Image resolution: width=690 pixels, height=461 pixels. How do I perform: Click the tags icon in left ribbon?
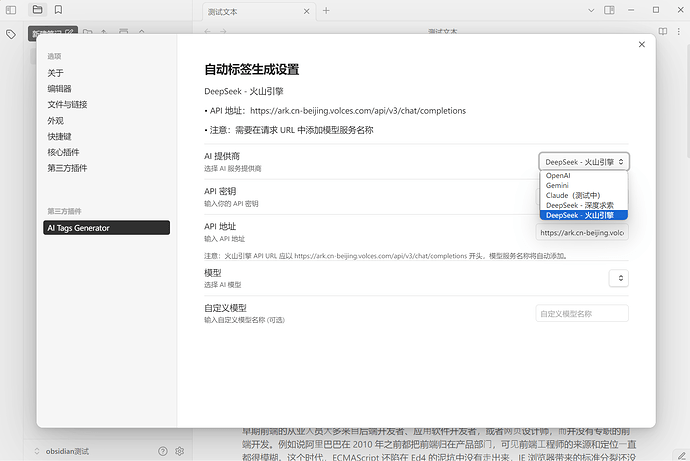(x=11, y=34)
